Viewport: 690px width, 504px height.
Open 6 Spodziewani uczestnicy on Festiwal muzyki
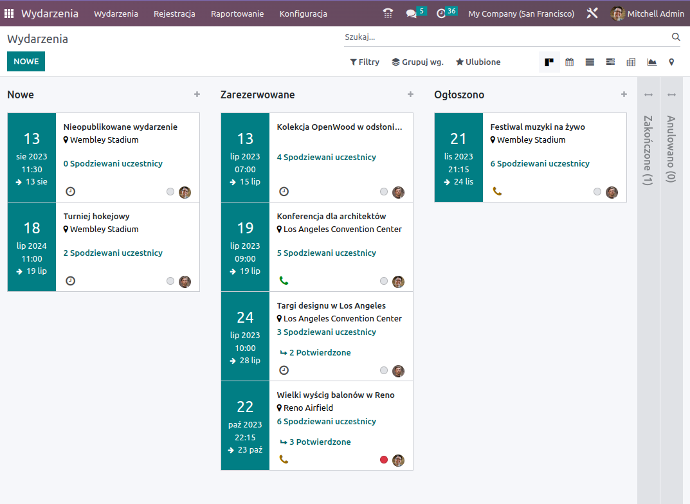[540, 164]
